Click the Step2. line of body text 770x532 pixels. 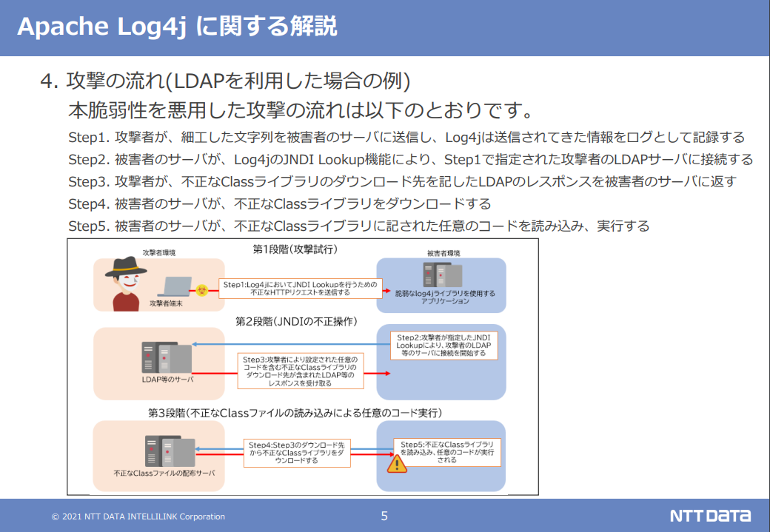(410, 160)
